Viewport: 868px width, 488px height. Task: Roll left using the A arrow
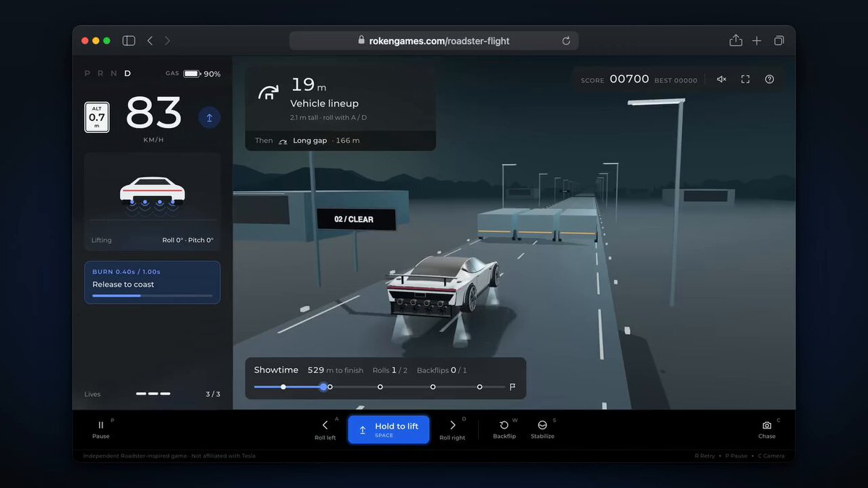[x=325, y=429]
